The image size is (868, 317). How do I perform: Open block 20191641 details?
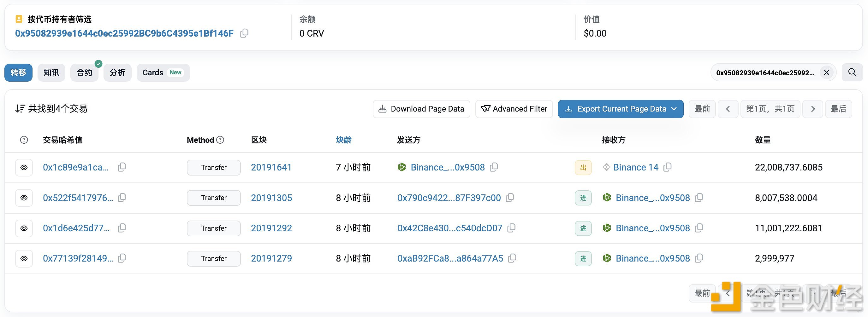(x=271, y=167)
